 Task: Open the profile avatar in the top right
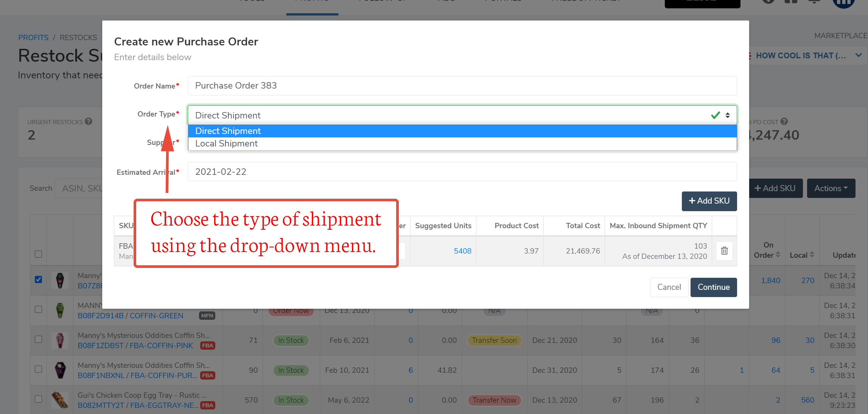tap(843, 3)
